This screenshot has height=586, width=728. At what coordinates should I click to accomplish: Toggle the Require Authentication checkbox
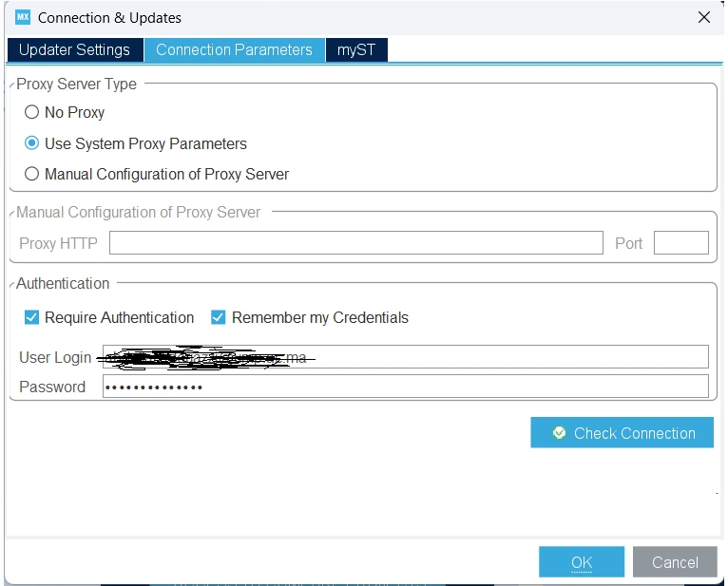pos(31,318)
